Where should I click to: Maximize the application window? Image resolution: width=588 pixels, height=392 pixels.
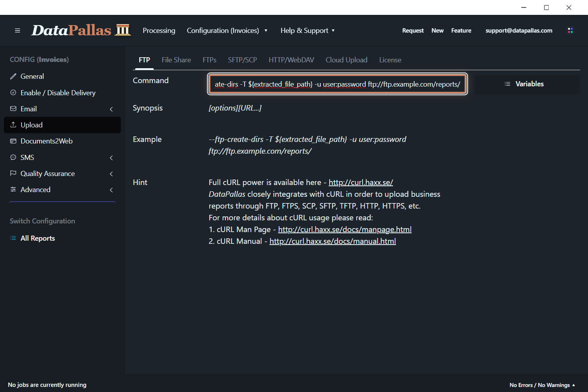click(546, 7)
